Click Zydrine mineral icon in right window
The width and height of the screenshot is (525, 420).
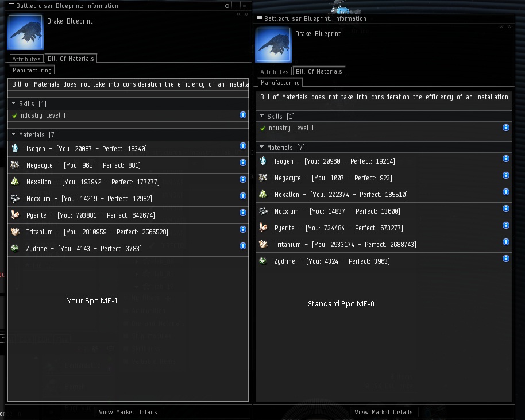coord(264,261)
